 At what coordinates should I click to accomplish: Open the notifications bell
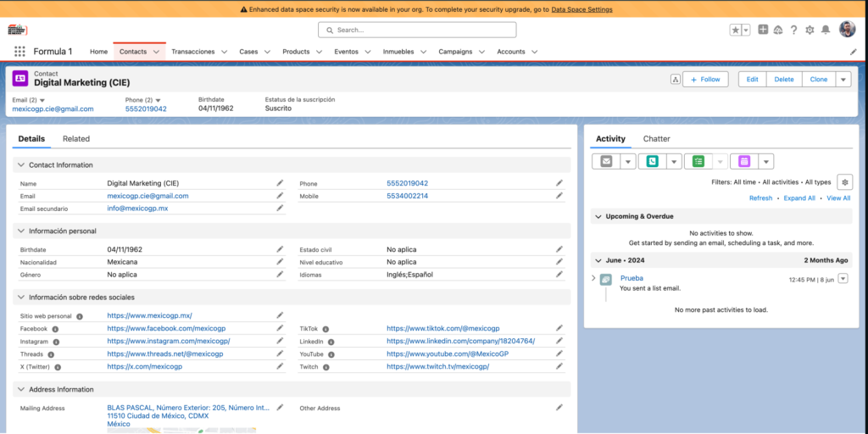(x=826, y=30)
